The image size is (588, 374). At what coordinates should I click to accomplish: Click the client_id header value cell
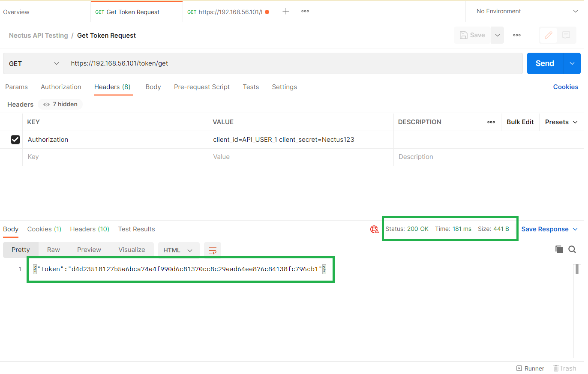click(301, 140)
